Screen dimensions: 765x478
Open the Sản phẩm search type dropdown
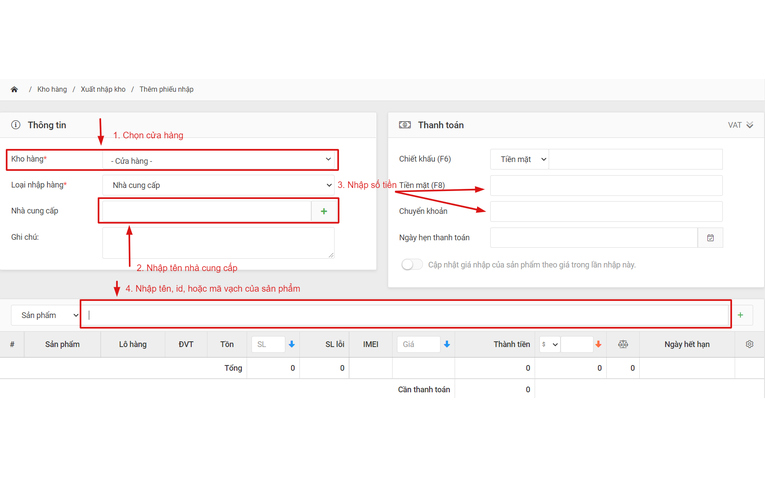46,316
